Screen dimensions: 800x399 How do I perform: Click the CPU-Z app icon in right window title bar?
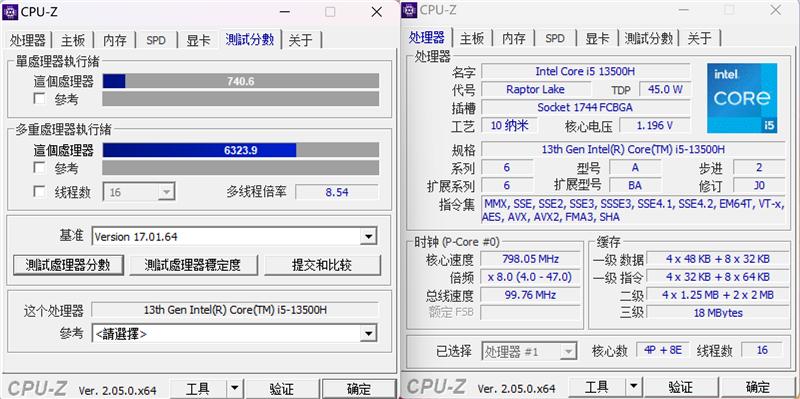(410, 10)
